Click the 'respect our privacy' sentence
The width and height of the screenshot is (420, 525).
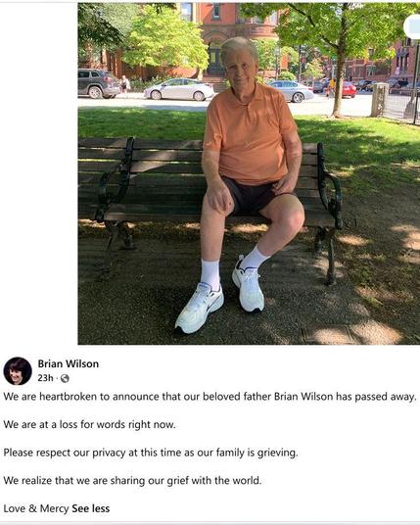(x=151, y=453)
